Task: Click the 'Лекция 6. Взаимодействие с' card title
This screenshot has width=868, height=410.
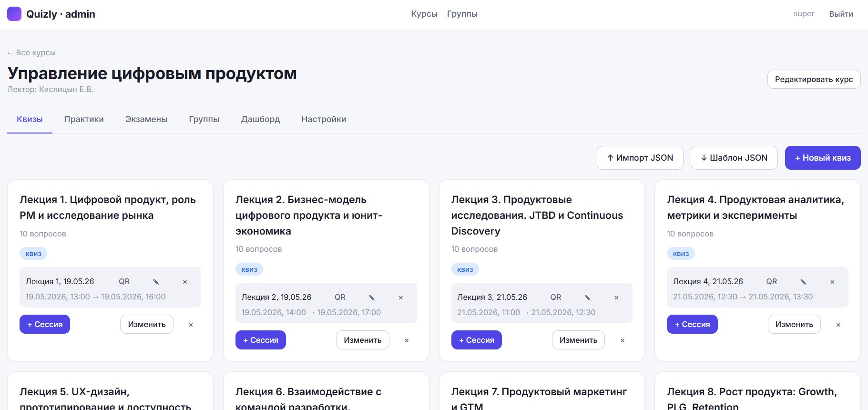Action: [x=308, y=399]
